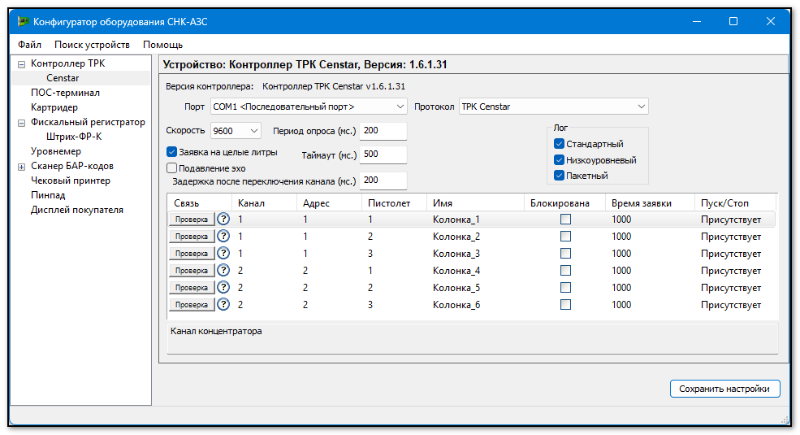Screen dimensions: 800x435
Task: Collapse the Контроллер ТРК tree node
Action: click(21, 64)
